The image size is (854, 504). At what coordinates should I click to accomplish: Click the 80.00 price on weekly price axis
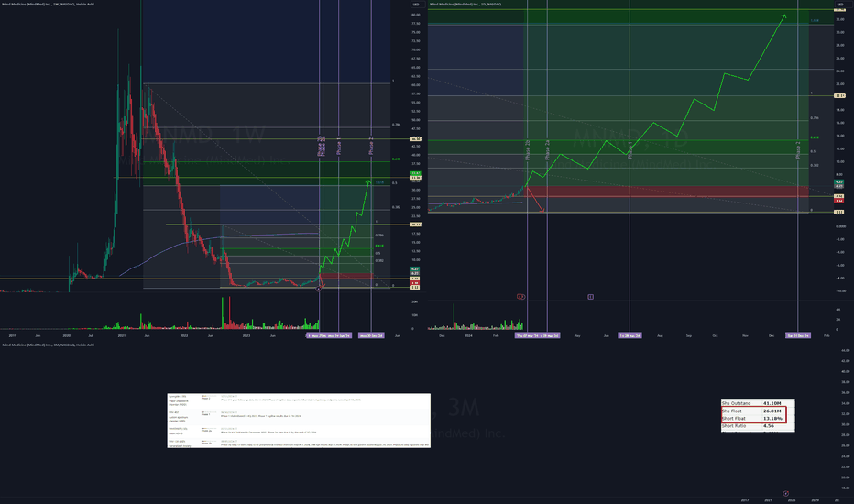click(x=416, y=15)
